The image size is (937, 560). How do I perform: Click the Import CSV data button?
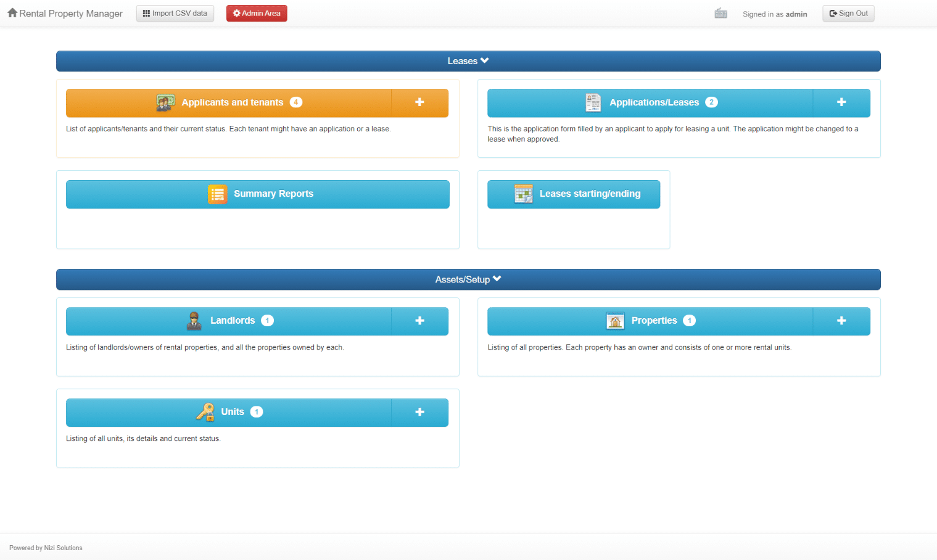pyautogui.click(x=175, y=13)
